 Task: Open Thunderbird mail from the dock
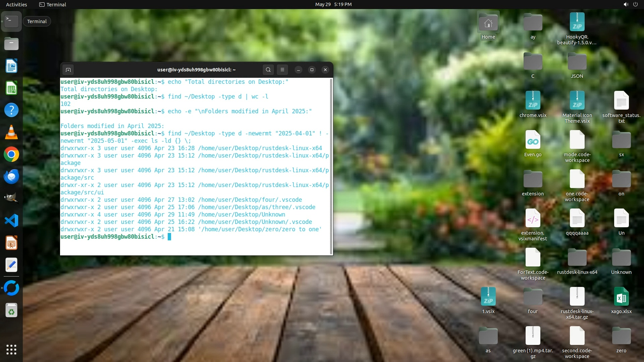point(11,177)
